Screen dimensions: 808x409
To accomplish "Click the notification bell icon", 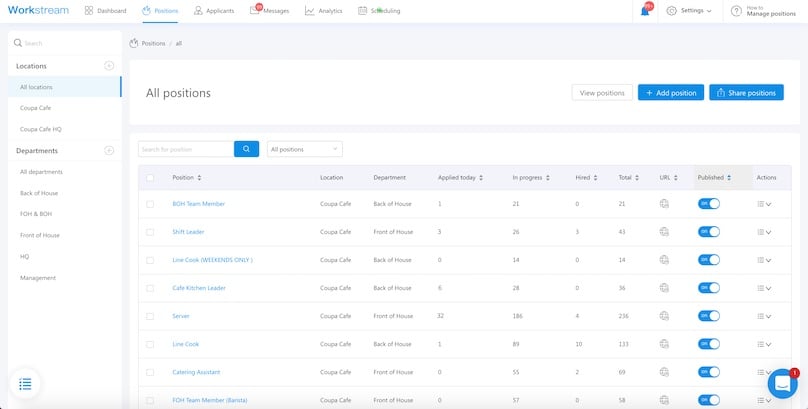I will [x=645, y=11].
